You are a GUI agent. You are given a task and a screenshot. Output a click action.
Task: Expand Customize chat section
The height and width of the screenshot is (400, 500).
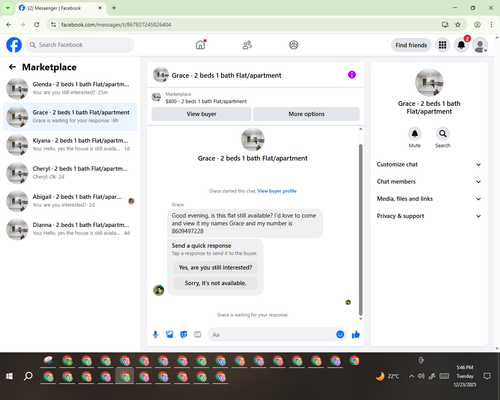tap(429, 164)
